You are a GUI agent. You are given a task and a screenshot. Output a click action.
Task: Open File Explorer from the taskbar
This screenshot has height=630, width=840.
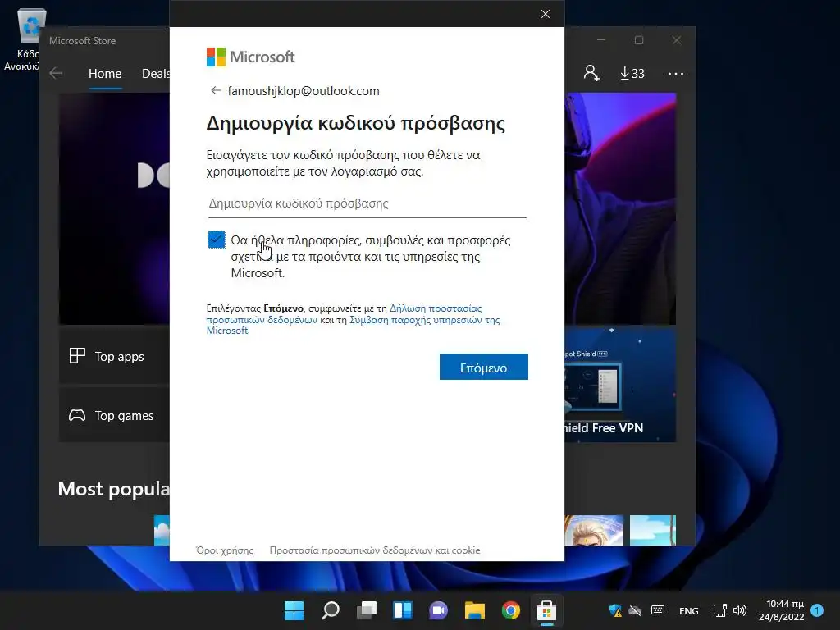pos(475,610)
